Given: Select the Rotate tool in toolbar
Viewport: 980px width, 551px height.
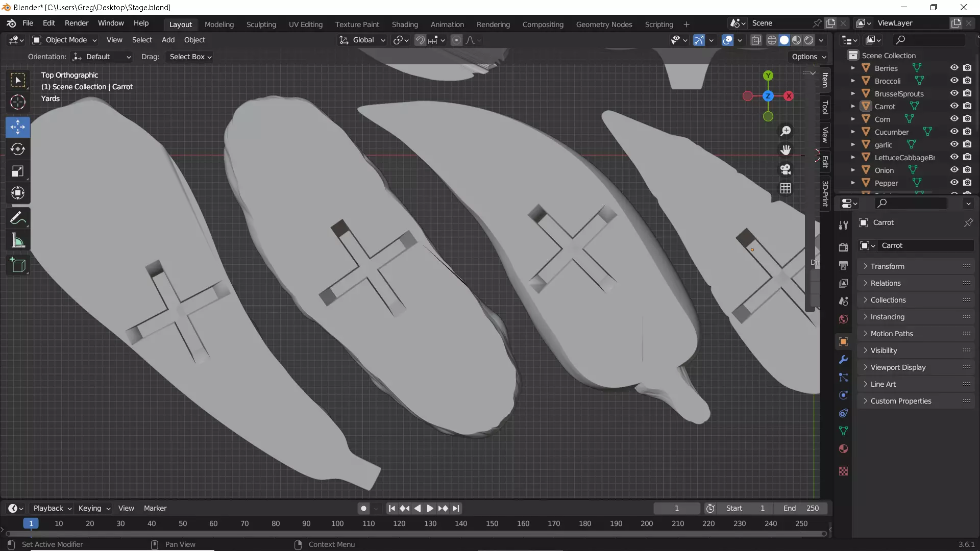Looking at the screenshot, I should 18,149.
